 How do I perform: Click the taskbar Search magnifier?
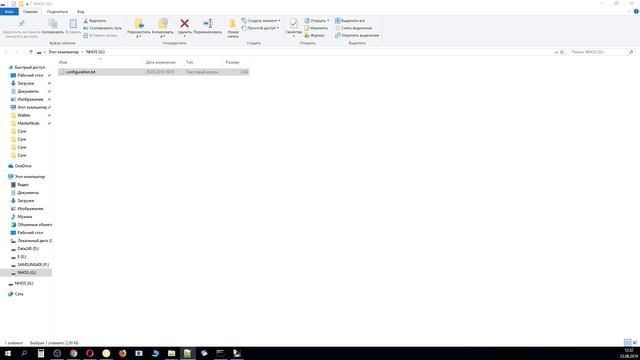24,353
